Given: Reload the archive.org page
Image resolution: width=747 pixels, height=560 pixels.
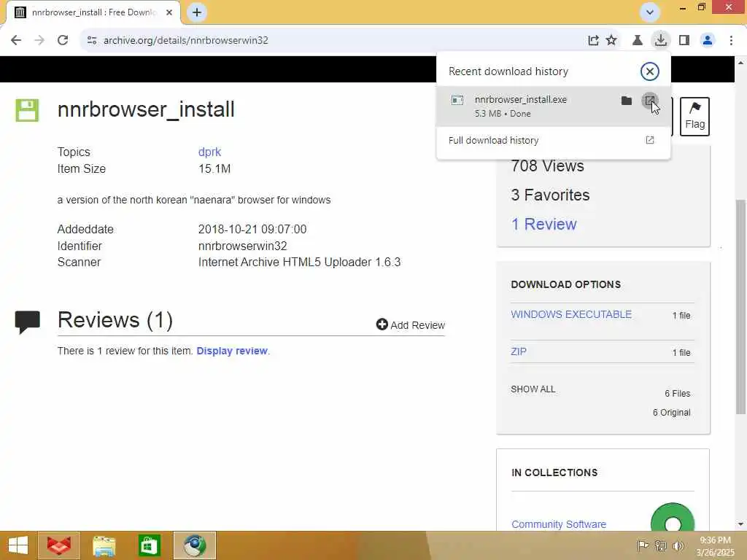Looking at the screenshot, I should 63,41.
